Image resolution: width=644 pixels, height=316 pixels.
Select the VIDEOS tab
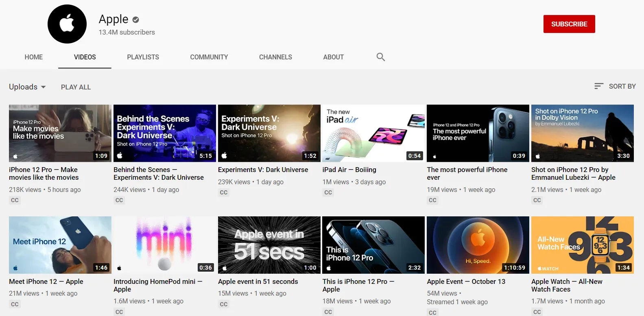pyautogui.click(x=85, y=57)
